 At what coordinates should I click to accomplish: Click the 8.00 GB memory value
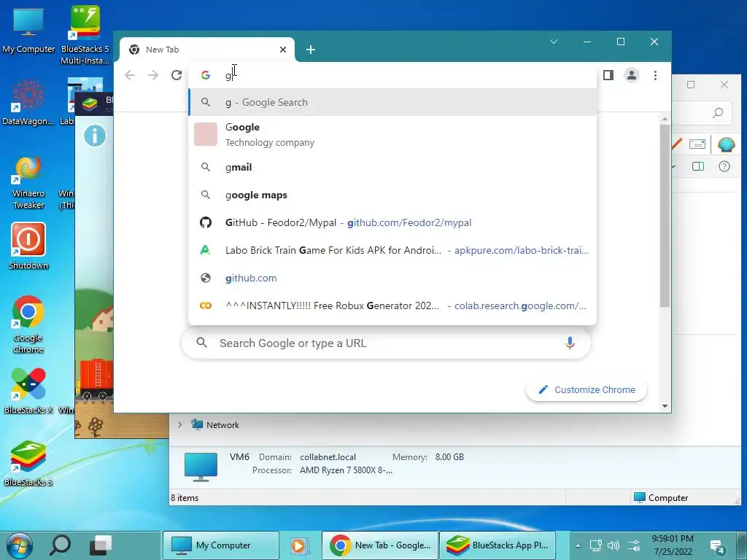[x=449, y=456]
